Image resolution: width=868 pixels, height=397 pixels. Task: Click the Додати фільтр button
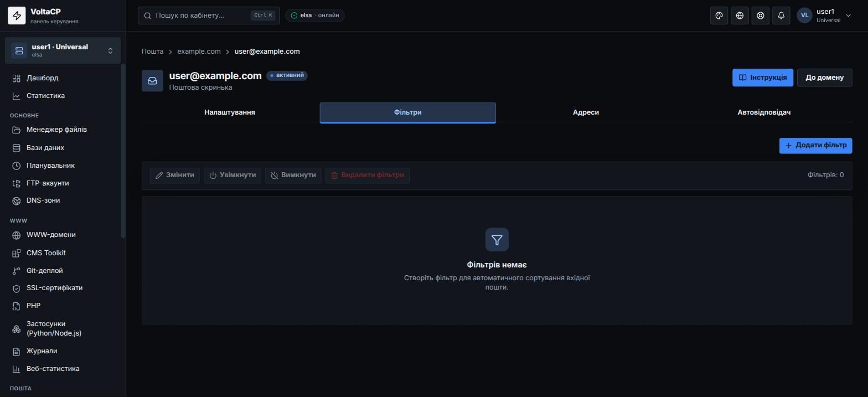point(815,146)
